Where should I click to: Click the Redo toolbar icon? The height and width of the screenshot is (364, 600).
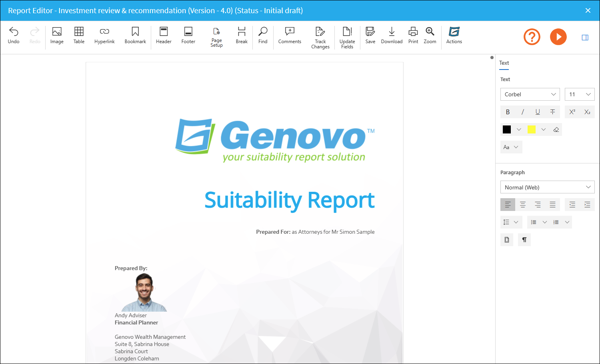pos(35,36)
